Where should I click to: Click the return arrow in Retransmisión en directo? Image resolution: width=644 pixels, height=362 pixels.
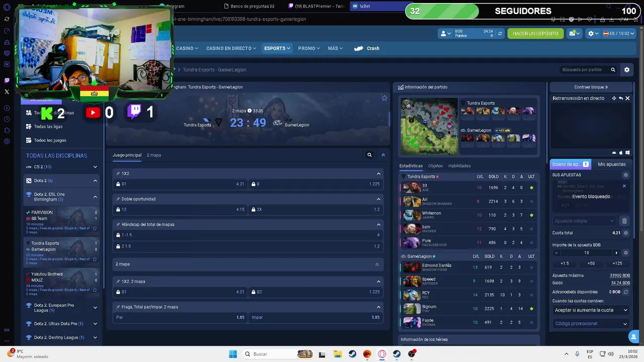click(x=621, y=98)
